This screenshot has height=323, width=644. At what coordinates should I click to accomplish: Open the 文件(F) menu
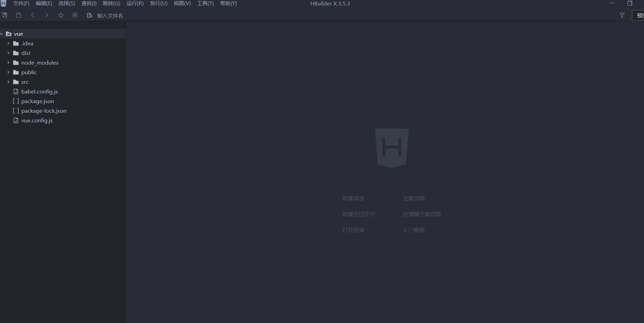click(x=21, y=3)
